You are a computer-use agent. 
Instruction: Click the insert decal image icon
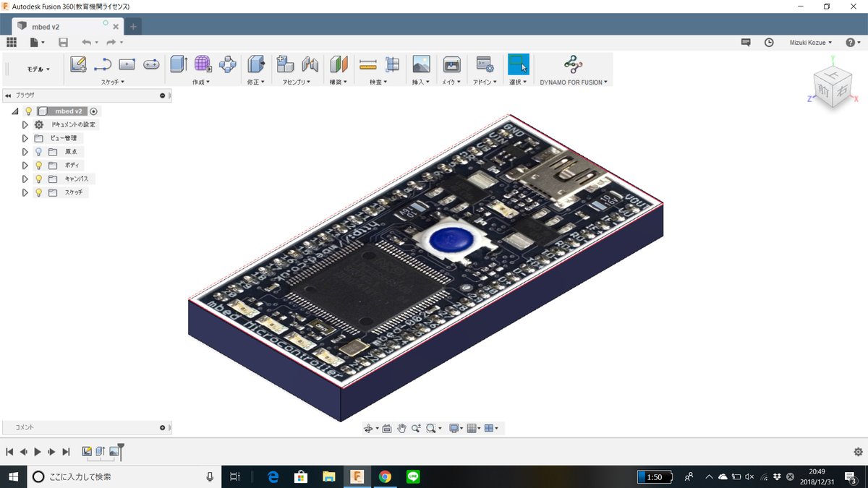tap(421, 64)
